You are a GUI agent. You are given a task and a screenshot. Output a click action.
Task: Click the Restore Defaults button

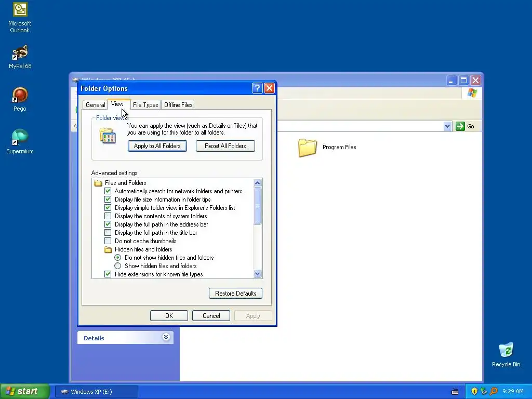coord(235,294)
